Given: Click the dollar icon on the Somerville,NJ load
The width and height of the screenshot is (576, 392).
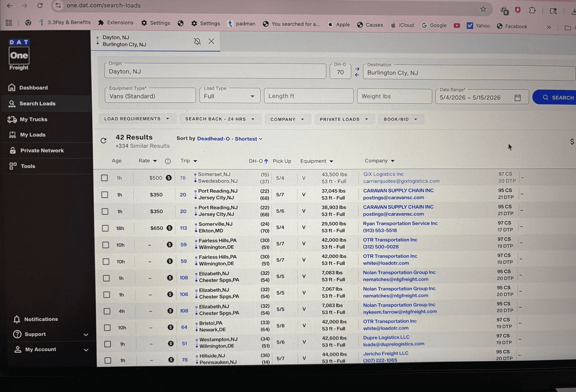Looking at the screenshot, I should point(169,228).
